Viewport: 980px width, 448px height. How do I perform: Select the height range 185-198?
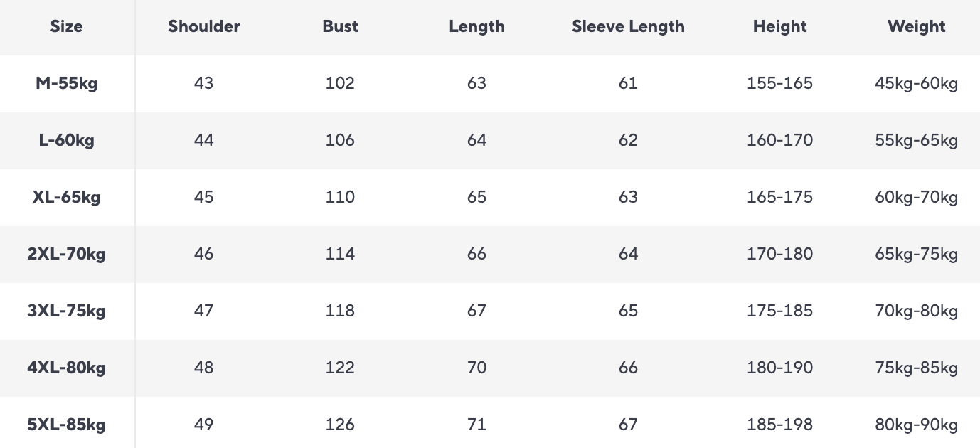(779, 425)
